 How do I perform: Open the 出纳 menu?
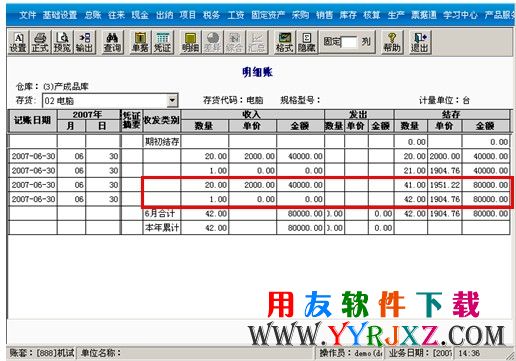click(x=164, y=15)
